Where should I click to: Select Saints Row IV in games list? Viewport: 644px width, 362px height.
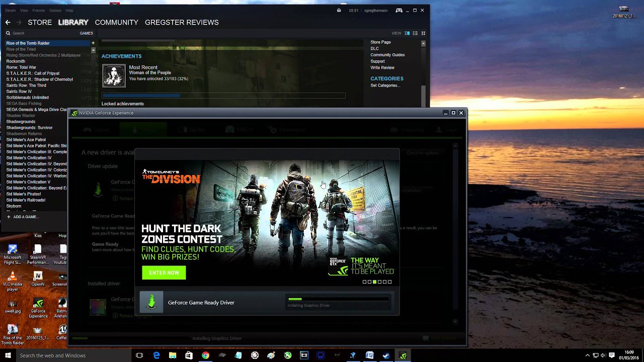19,92
